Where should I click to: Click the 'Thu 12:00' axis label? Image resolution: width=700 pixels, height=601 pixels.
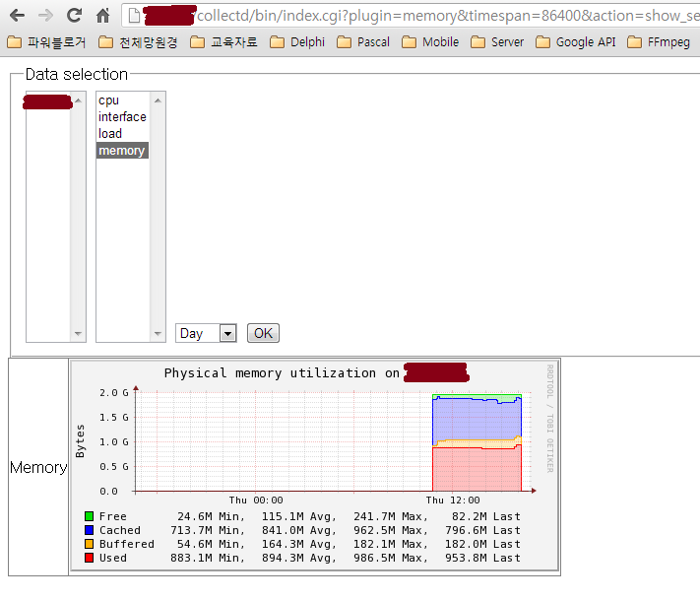(x=453, y=501)
